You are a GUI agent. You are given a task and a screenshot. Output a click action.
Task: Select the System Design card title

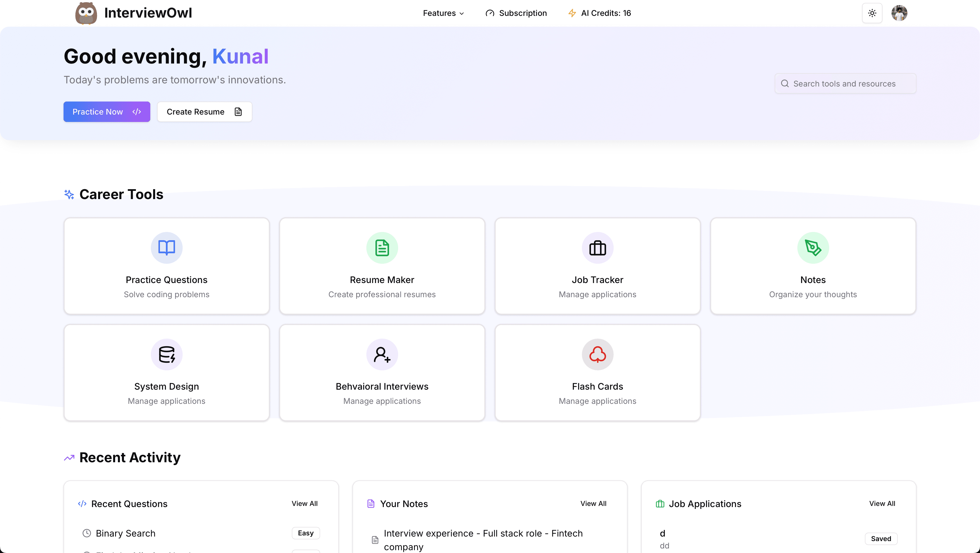(x=167, y=386)
